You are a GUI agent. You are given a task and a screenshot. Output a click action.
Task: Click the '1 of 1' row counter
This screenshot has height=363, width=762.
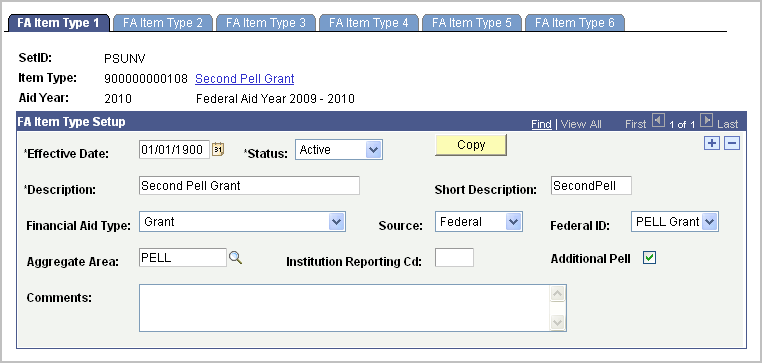pos(682,124)
